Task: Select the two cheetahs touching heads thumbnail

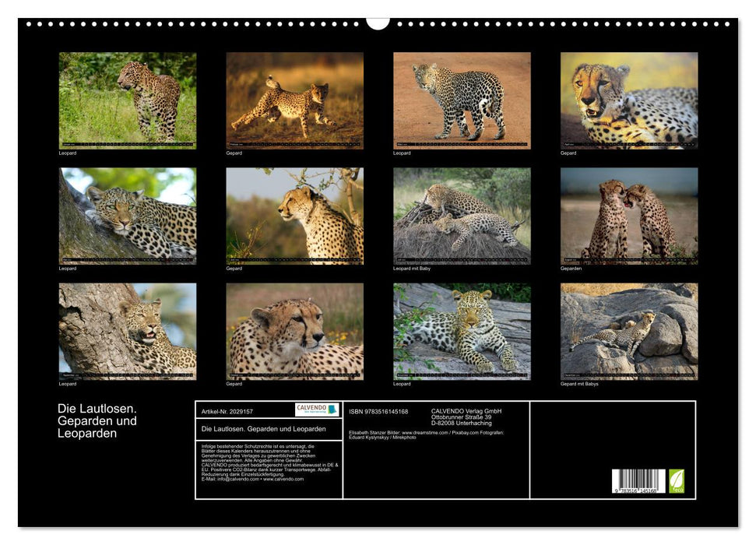Action: [625, 213]
